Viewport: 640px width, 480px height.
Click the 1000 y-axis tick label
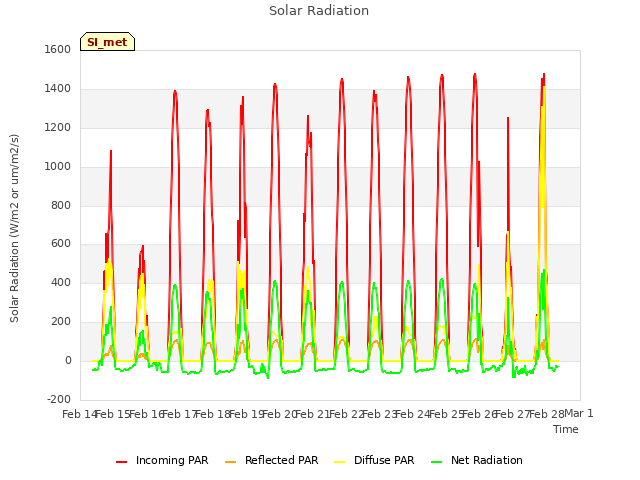click(x=58, y=167)
